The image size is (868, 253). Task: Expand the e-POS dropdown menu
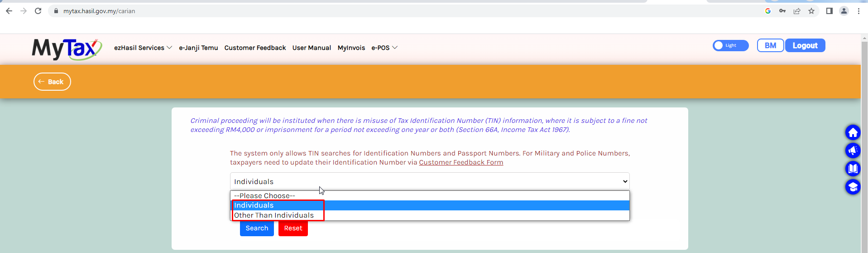[384, 48]
